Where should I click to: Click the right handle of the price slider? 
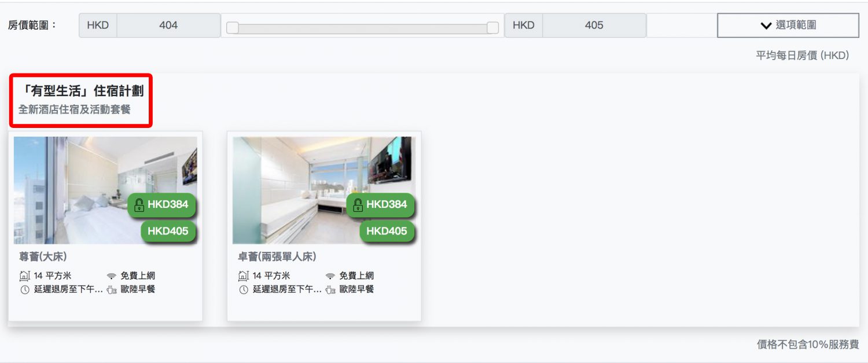coord(492,28)
